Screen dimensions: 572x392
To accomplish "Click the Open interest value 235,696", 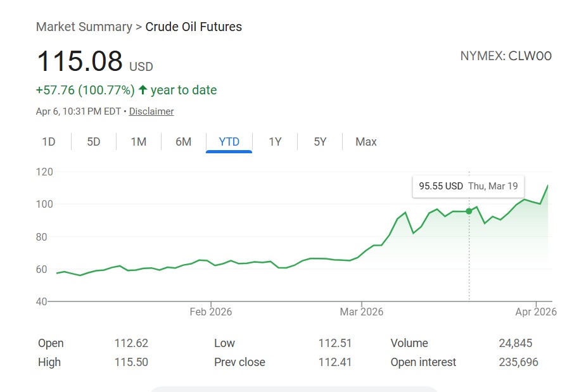I will [x=518, y=362].
